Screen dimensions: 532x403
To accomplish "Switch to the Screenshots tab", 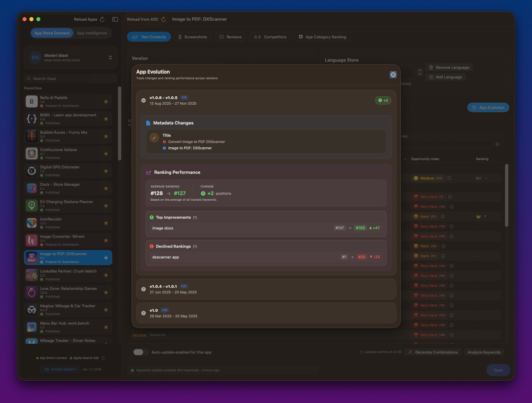I will point(193,37).
